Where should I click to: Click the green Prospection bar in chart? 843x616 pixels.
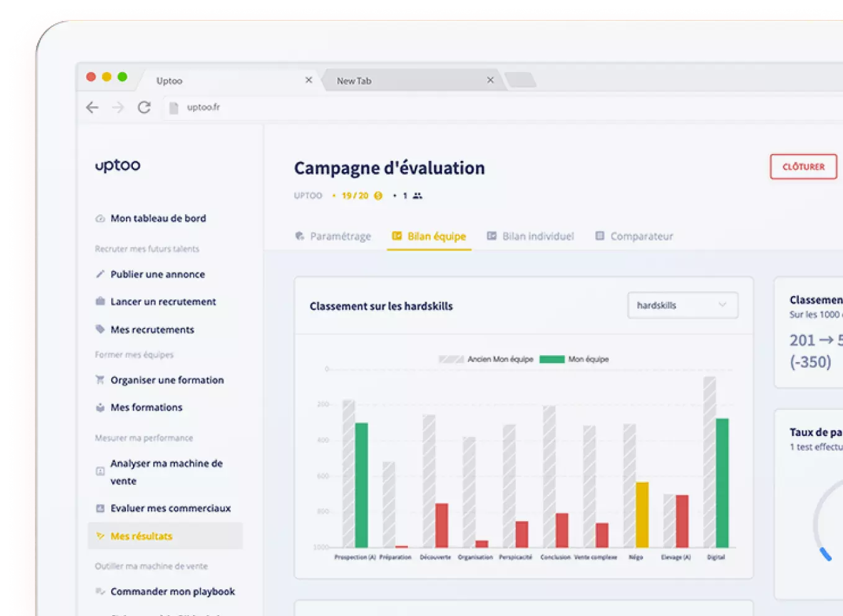tap(361, 484)
